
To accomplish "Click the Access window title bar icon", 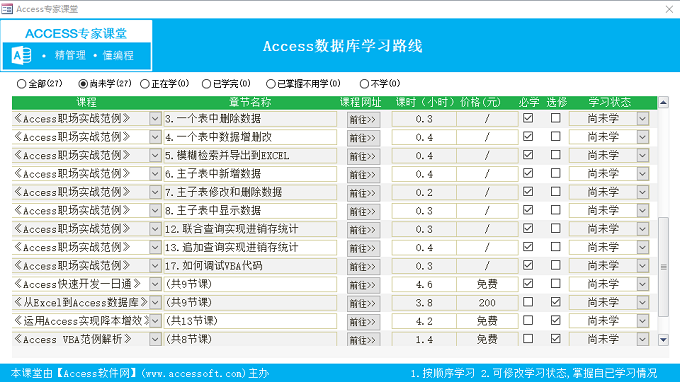I will pyautogui.click(x=7, y=9).
